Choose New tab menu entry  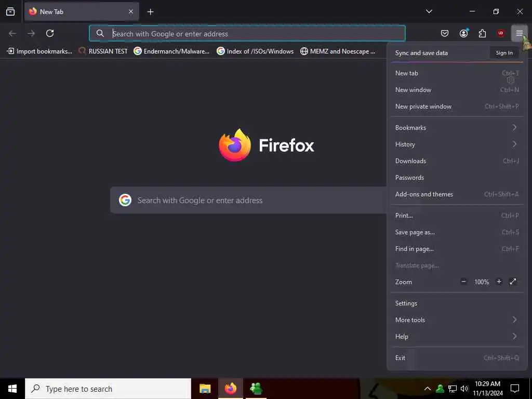click(x=457, y=73)
